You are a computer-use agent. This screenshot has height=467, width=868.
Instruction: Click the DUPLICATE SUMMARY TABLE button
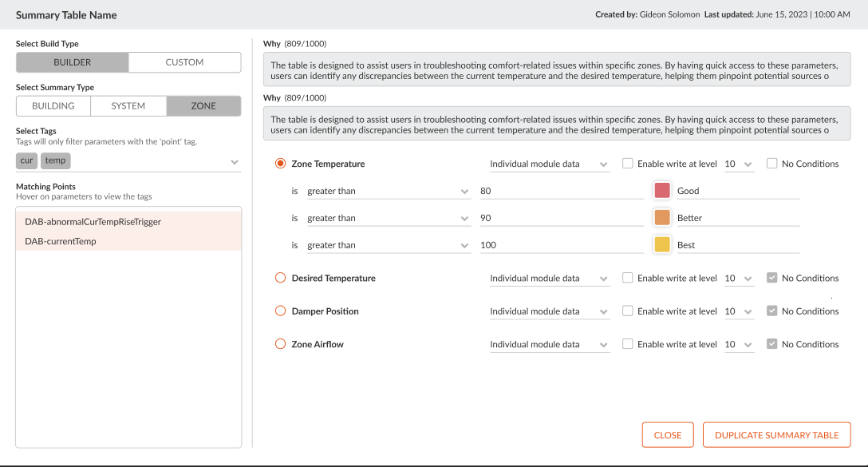[x=776, y=434]
